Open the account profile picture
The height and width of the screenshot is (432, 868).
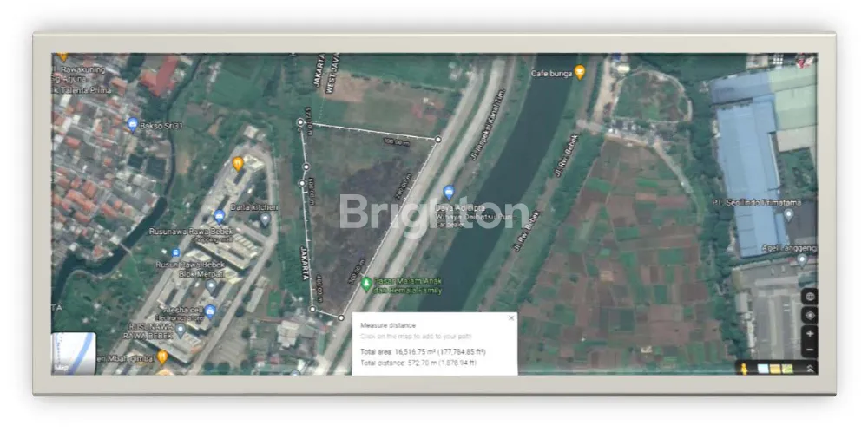click(805, 60)
